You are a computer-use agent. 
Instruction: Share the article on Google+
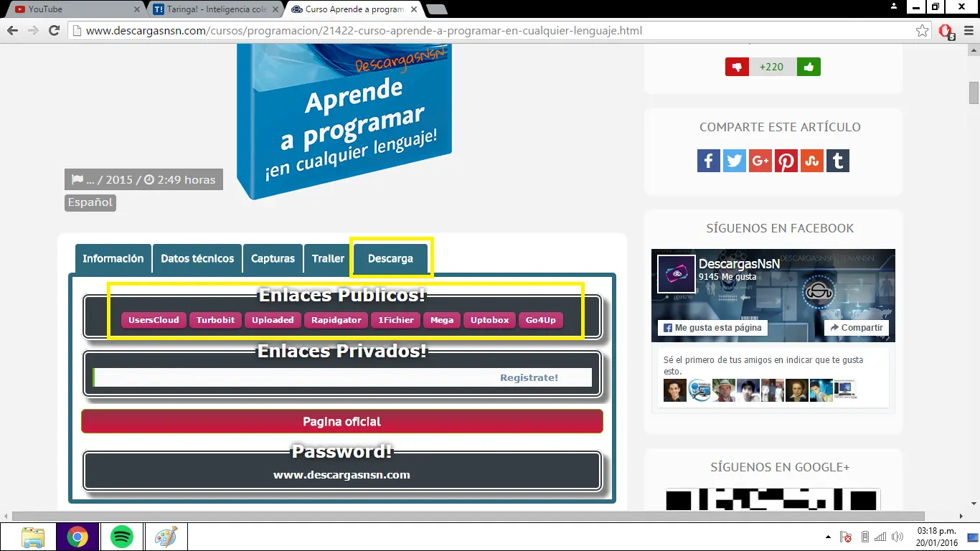pos(760,161)
